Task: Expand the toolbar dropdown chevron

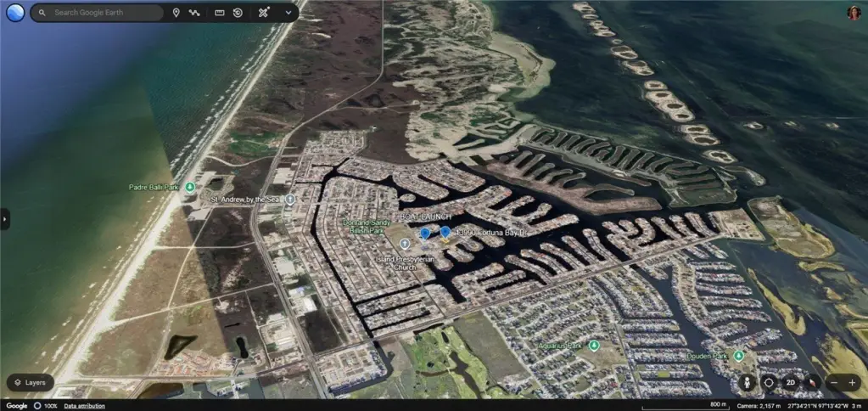Action: click(x=288, y=13)
